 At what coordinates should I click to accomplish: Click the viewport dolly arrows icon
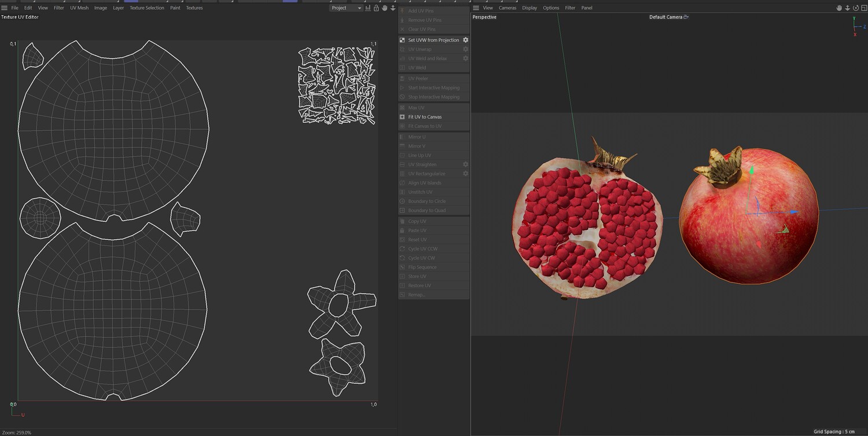coord(848,8)
